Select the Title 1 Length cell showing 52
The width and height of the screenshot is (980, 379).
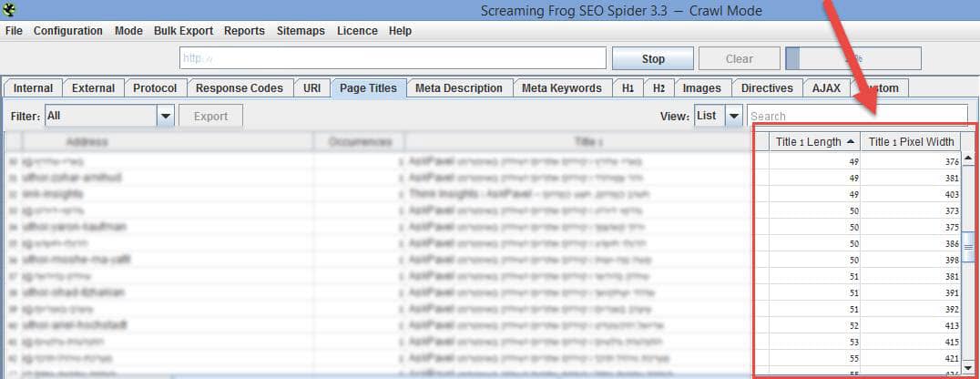(x=814, y=325)
